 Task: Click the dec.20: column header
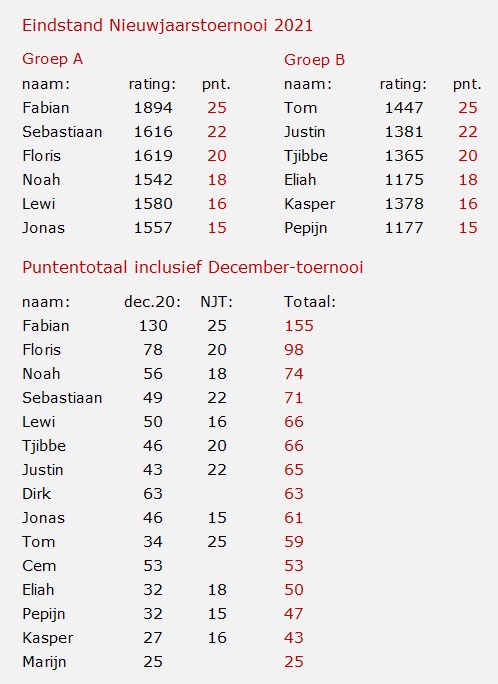[153, 301]
